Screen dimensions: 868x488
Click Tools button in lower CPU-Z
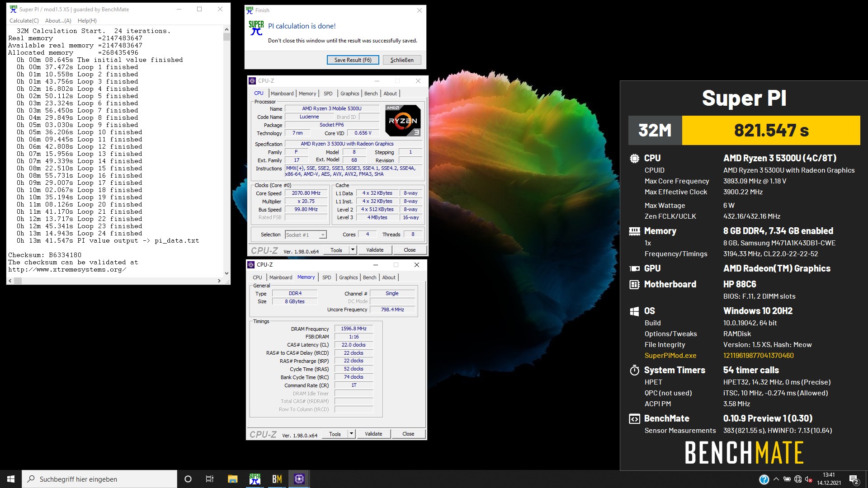(x=335, y=434)
